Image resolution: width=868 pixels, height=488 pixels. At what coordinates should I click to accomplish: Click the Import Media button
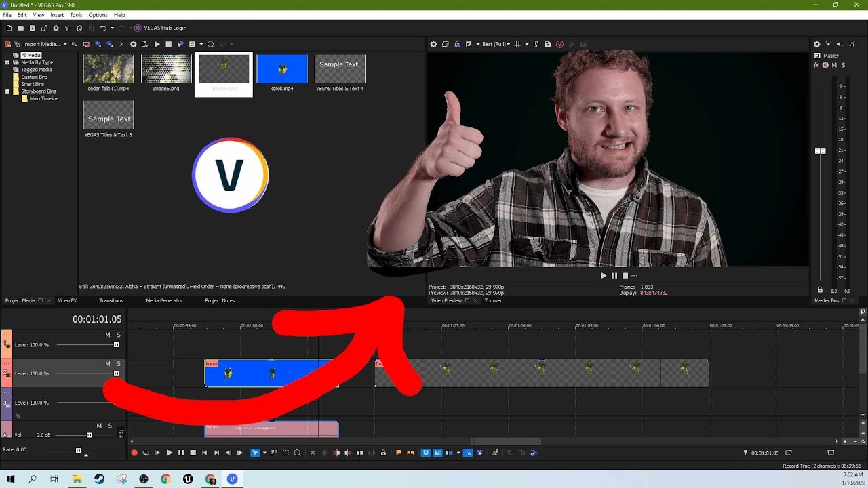37,44
